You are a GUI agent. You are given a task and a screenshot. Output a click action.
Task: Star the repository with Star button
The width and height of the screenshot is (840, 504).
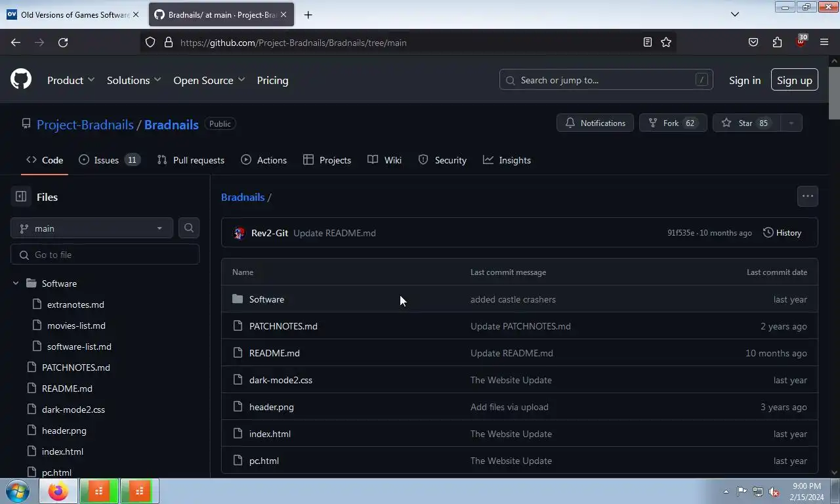pos(746,123)
